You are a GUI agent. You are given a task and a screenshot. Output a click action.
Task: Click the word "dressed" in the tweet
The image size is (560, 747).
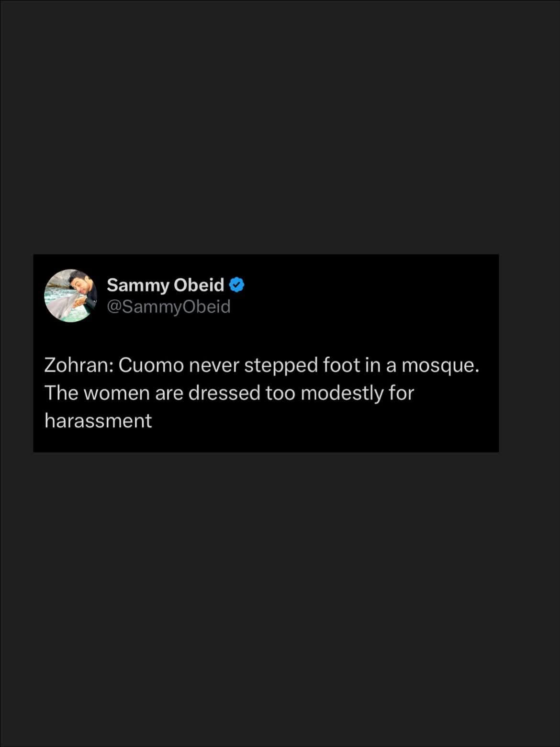coord(224,393)
